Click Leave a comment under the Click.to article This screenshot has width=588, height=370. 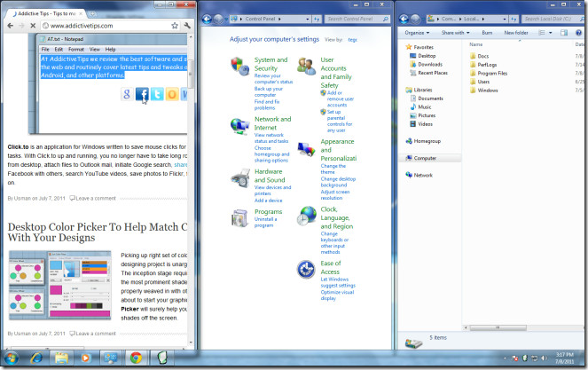coord(96,199)
